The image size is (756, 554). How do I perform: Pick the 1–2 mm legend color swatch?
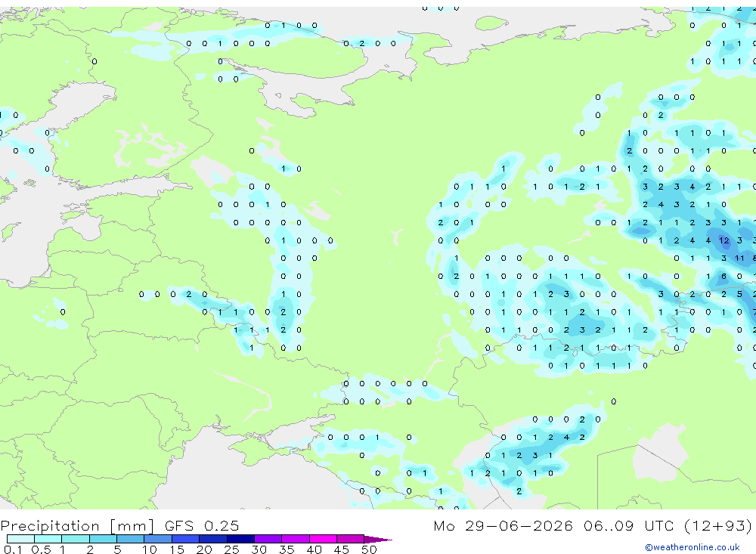point(75,539)
